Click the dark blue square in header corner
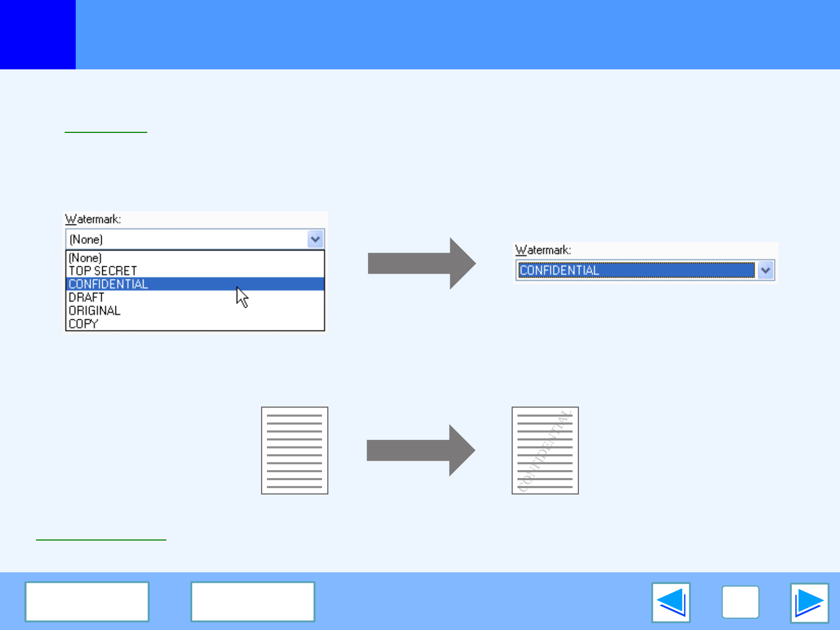This screenshot has width=840, height=630. point(38,34)
